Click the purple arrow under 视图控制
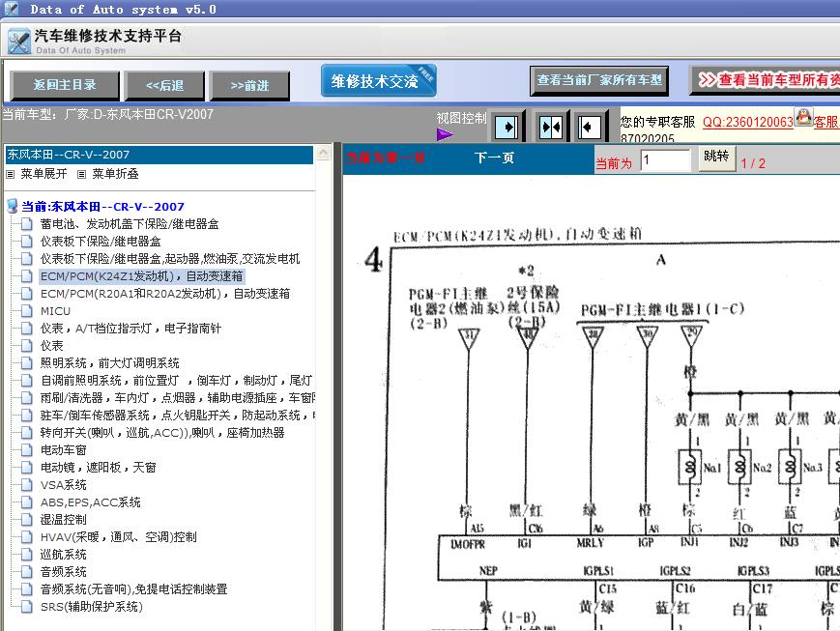Viewport: 840px width, 631px height. [445, 134]
